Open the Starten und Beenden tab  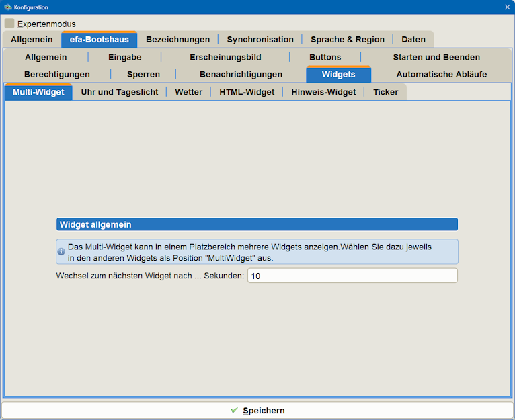pos(436,57)
